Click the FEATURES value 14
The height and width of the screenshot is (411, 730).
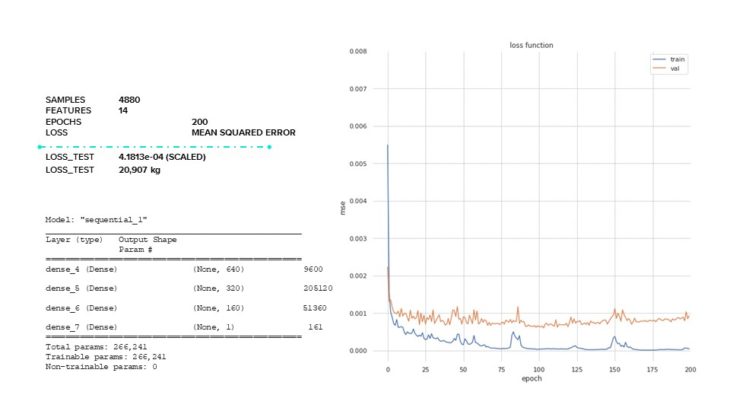click(x=123, y=110)
